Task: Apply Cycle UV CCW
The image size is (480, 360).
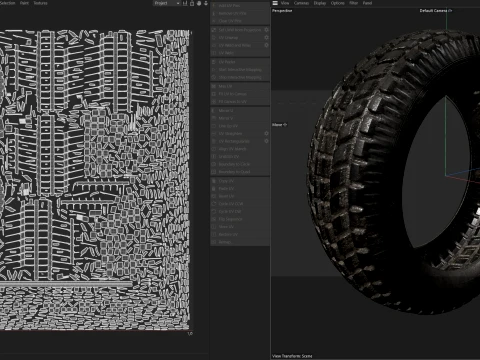Action: (x=240, y=204)
